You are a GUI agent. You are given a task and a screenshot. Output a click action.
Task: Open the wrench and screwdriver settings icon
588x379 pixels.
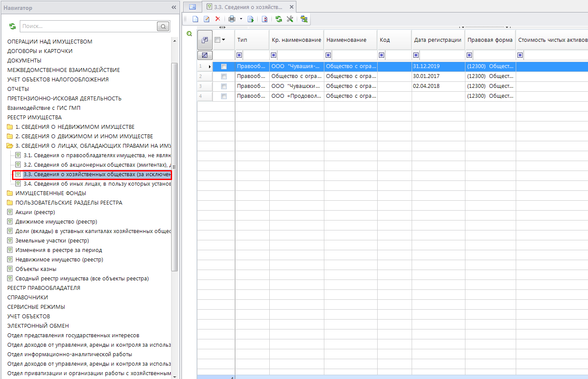(x=290, y=19)
